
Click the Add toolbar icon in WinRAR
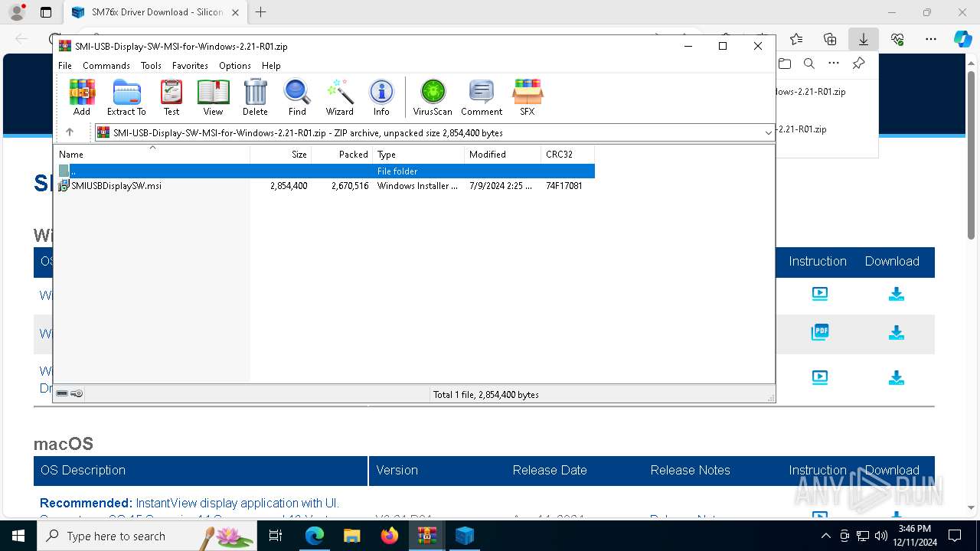pyautogui.click(x=82, y=97)
